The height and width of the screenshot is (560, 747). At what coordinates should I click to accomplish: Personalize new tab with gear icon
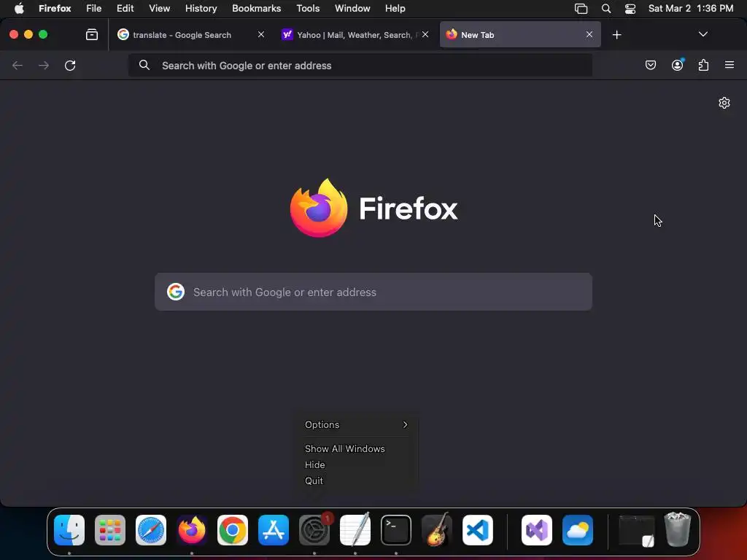pyautogui.click(x=724, y=103)
